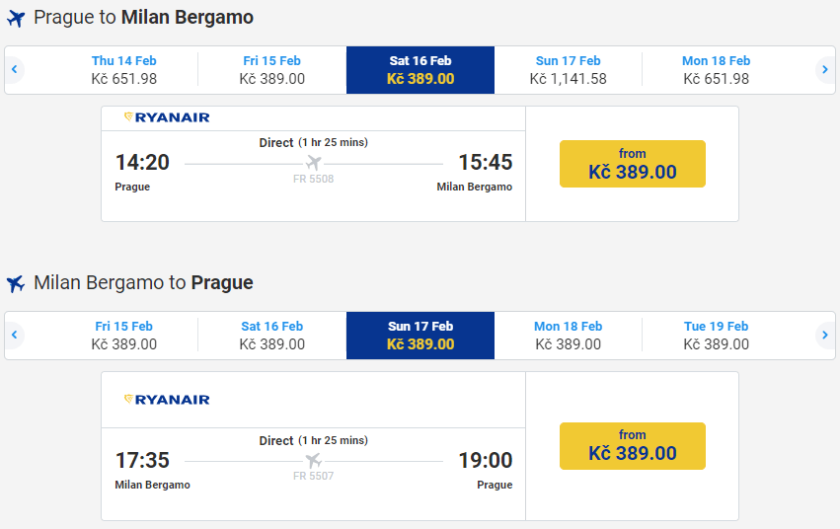Show later return dates with right arrow
This screenshot has width=840, height=529.
pyautogui.click(x=824, y=335)
